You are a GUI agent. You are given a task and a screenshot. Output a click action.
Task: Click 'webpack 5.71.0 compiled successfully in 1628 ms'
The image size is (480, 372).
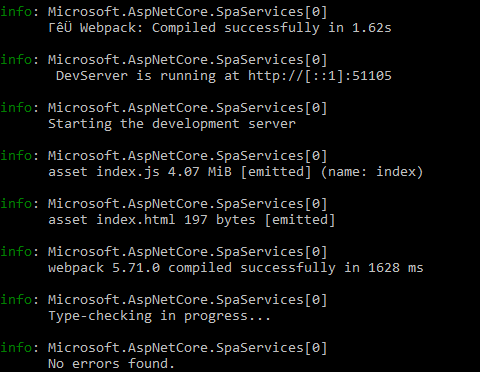(x=236, y=268)
